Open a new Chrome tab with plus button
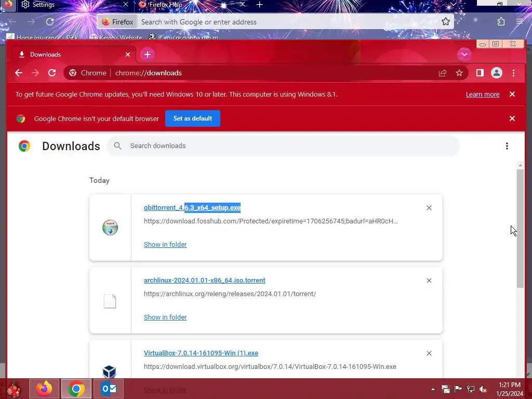Image resolution: width=532 pixels, height=399 pixels. [148, 55]
